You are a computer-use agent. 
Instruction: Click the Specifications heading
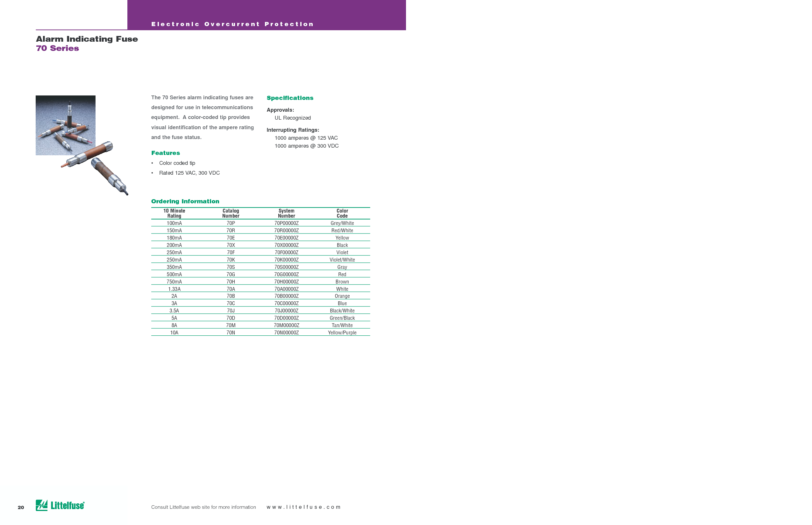[290, 98]
